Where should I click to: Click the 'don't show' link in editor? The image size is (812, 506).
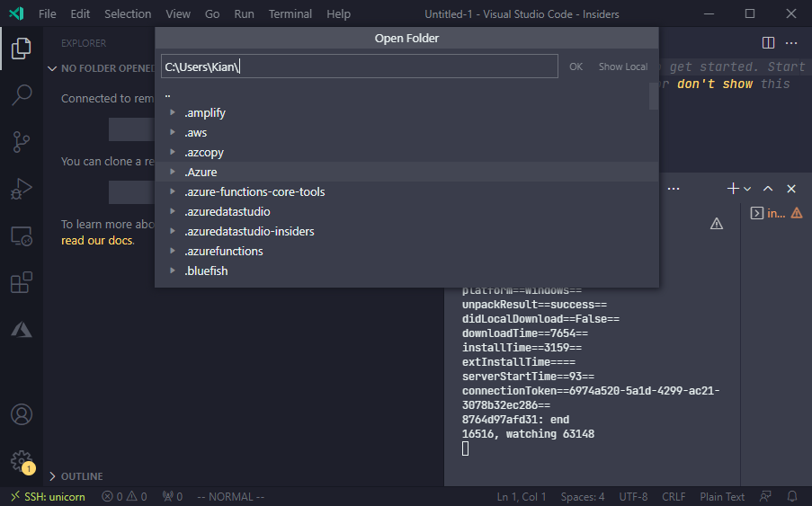[x=715, y=84]
